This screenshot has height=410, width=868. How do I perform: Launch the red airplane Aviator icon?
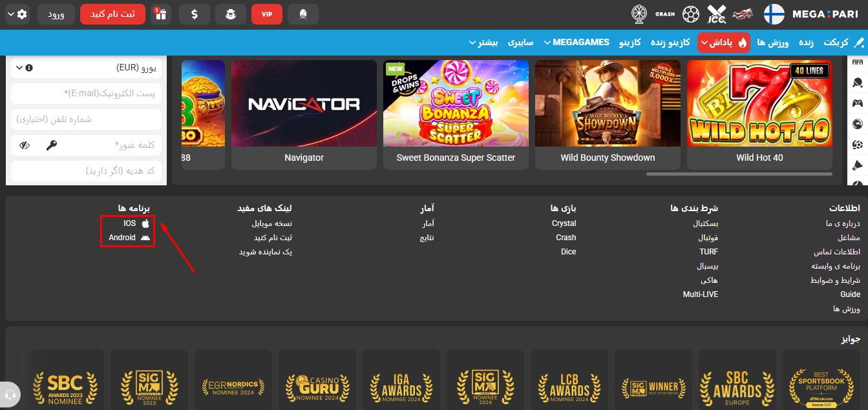743,14
